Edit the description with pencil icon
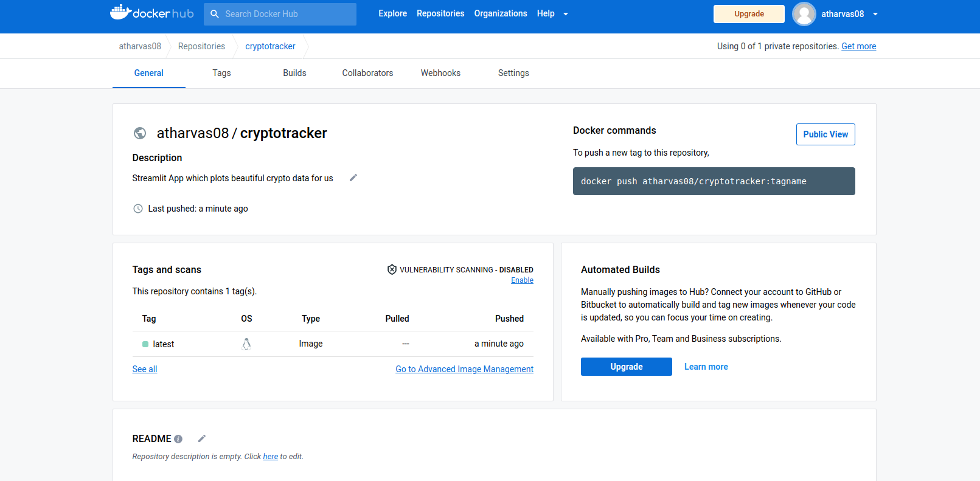Viewport: 980px width, 481px height. [353, 178]
